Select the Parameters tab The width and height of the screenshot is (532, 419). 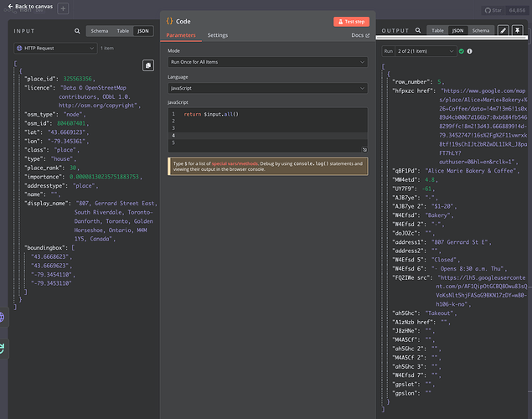181,35
